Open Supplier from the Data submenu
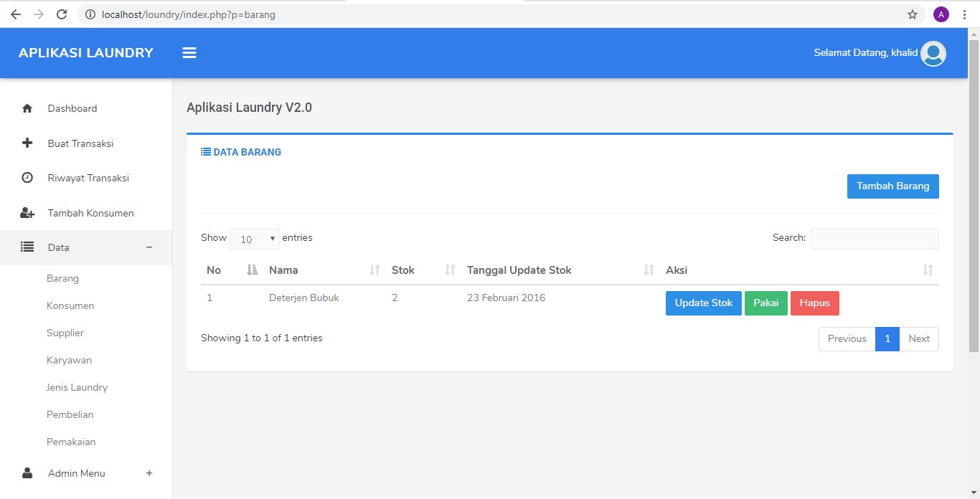The height and width of the screenshot is (499, 980). [65, 333]
